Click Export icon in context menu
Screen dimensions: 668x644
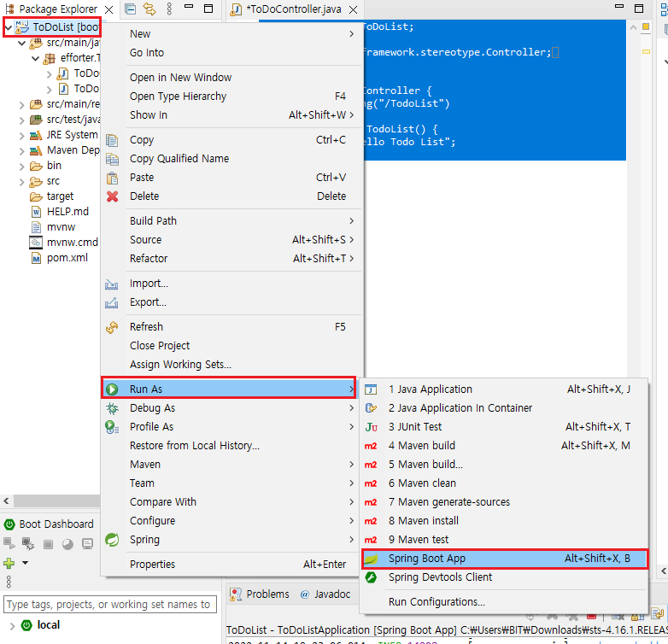(x=112, y=302)
